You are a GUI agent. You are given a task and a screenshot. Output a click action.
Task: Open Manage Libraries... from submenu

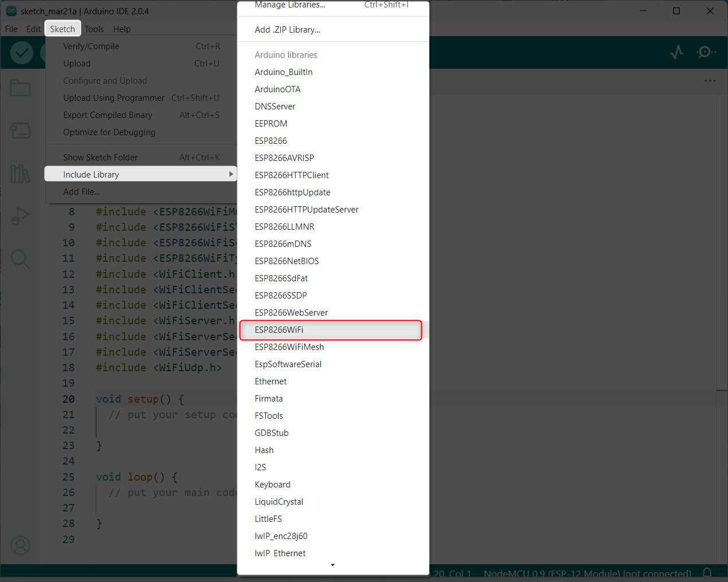coord(333,6)
